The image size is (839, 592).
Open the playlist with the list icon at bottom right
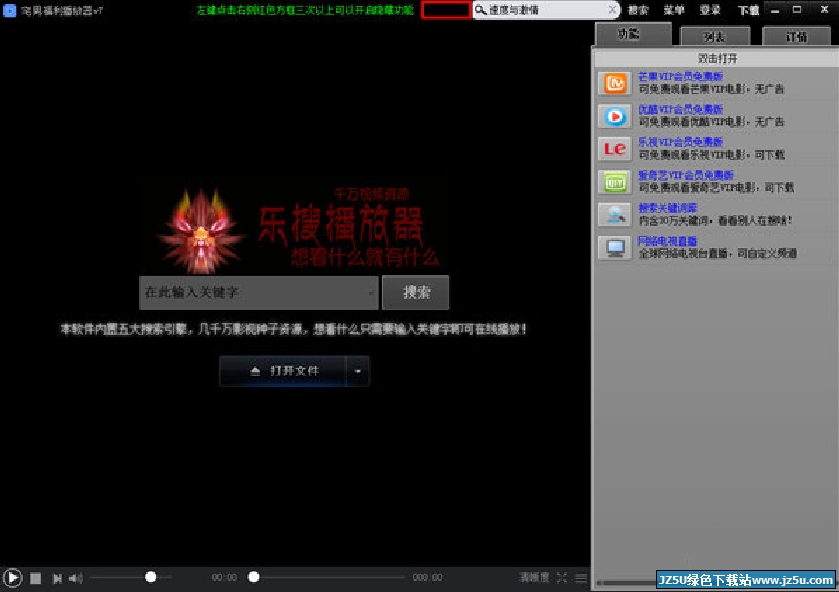pos(581,578)
